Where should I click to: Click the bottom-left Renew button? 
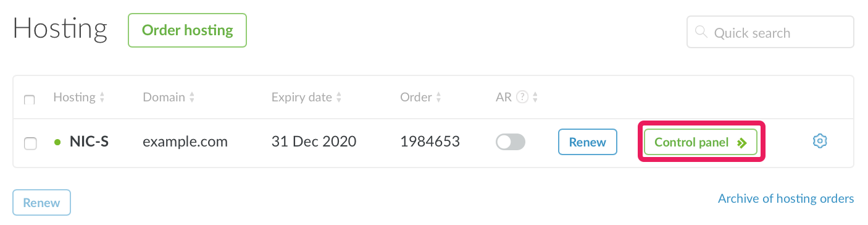tap(42, 203)
